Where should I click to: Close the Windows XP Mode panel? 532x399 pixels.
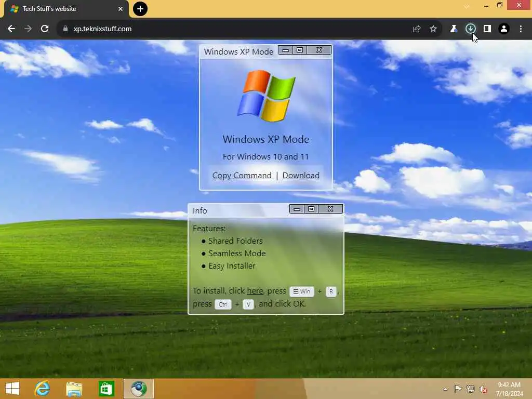point(319,50)
